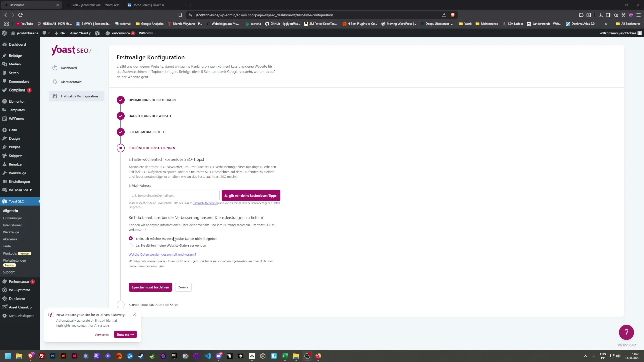Select the radio allowing Yoast to use website data
The height and width of the screenshot is (362, 644).
pyautogui.click(x=131, y=245)
